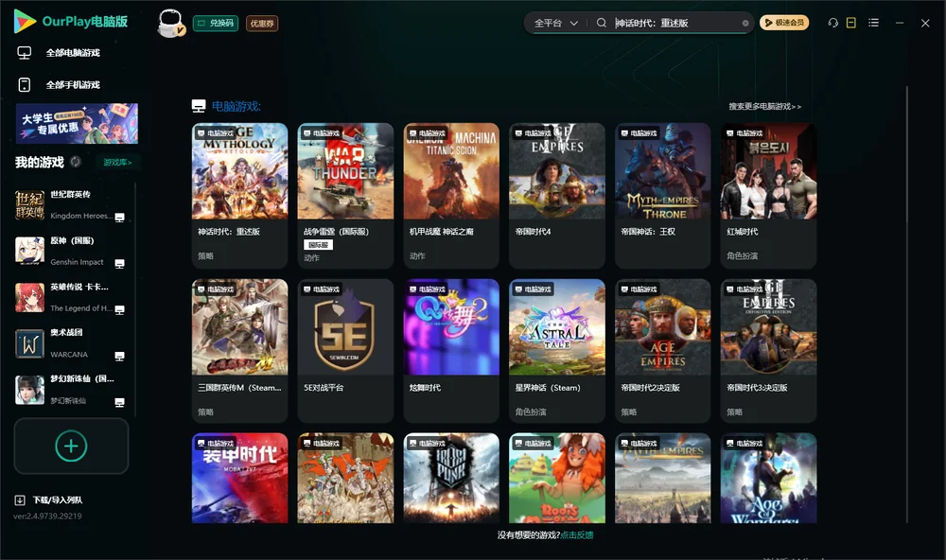The image size is (946, 560).
Task: Click the add game plus button
Action: pos(71,446)
